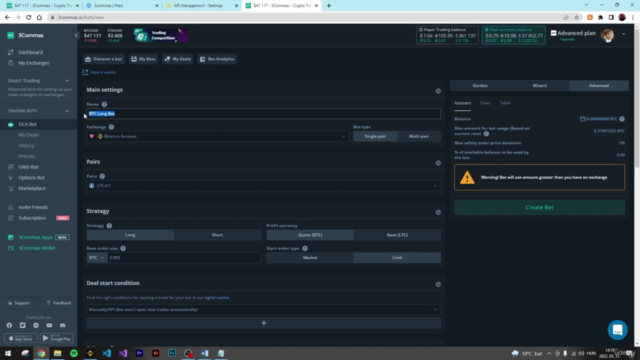Open GRID Bot page
640x360 pixels.
[x=28, y=167]
